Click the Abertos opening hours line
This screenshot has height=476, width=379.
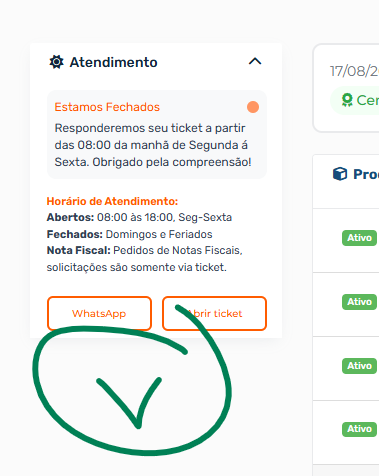pos(139,217)
